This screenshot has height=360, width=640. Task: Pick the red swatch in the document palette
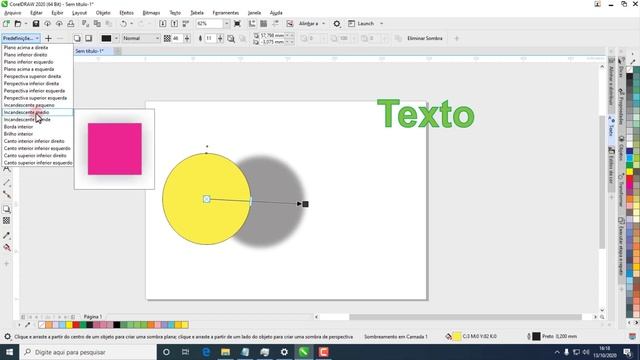(x=76, y=325)
